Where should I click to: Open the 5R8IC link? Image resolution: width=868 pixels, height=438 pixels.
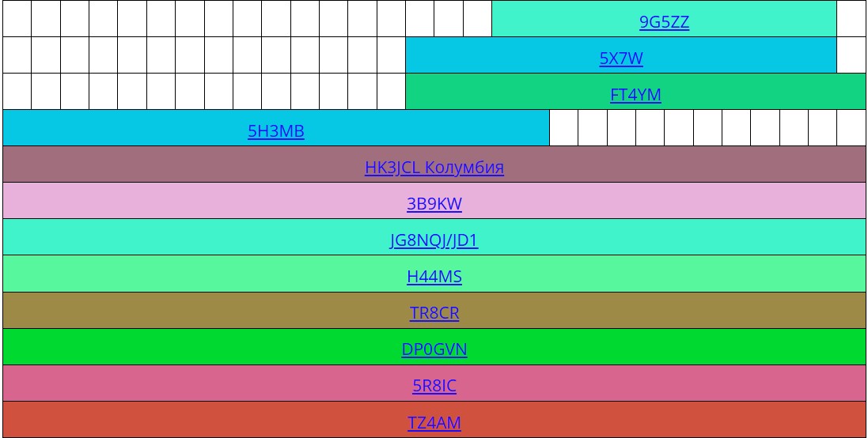point(434,386)
